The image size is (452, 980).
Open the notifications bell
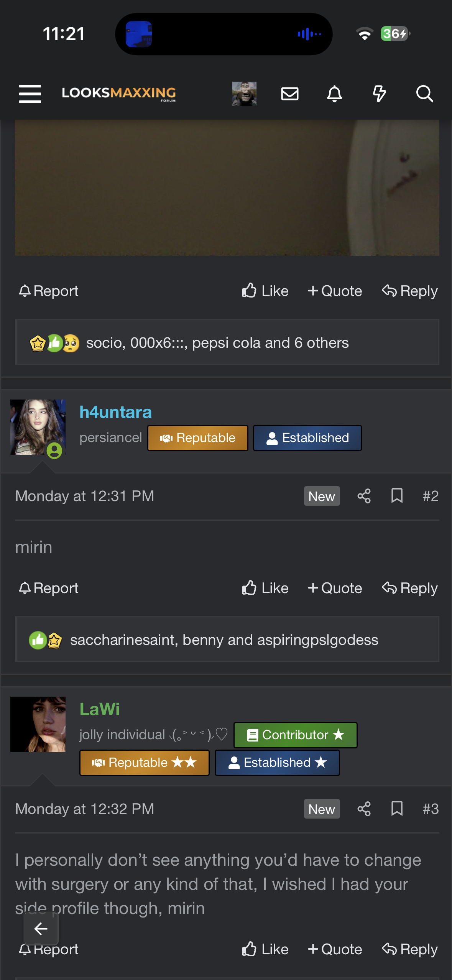[x=334, y=94]
